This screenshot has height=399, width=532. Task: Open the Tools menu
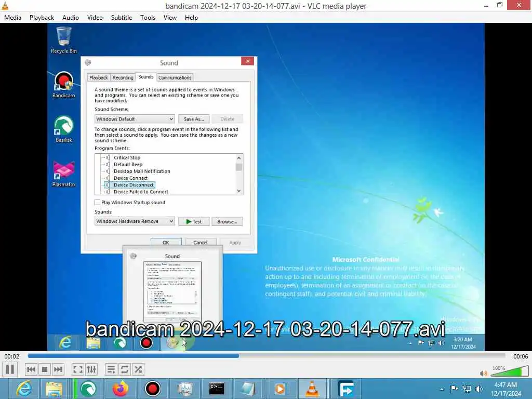[x=148, y=18]
